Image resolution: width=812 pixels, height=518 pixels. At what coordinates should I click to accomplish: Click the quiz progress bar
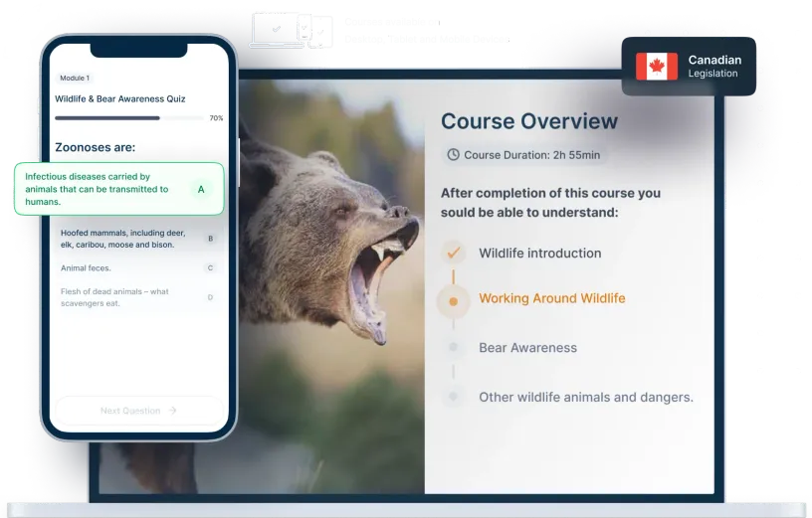(129, 118)
